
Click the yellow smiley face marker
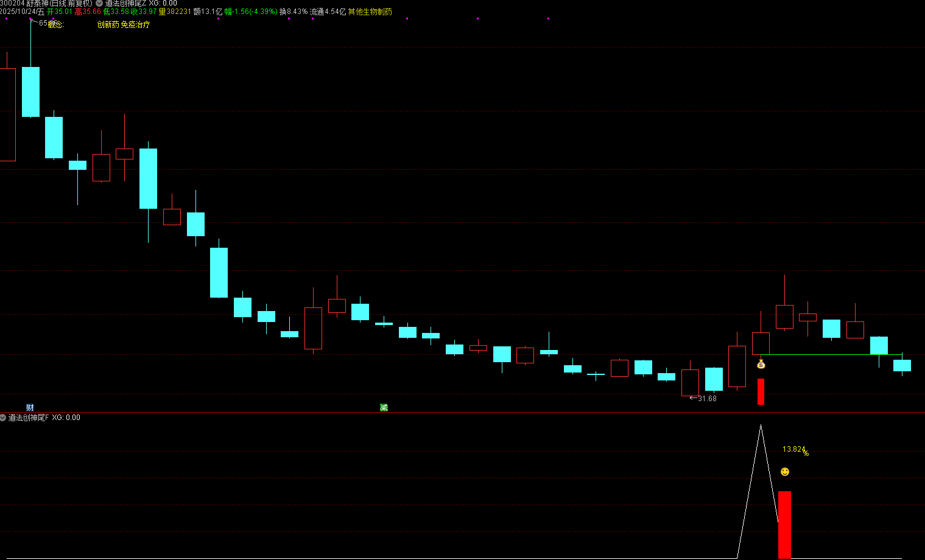point(785,472)
